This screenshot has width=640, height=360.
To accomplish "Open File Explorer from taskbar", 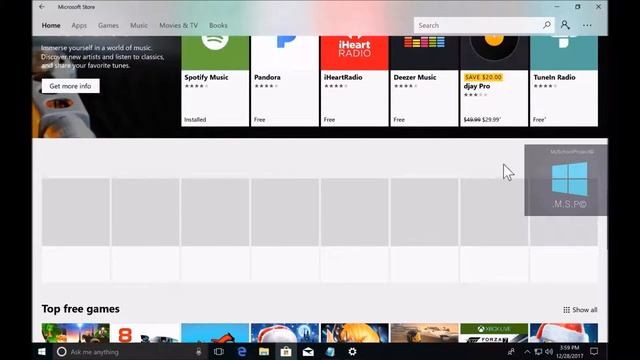I will pyautogui.click(x=264, y=351).
